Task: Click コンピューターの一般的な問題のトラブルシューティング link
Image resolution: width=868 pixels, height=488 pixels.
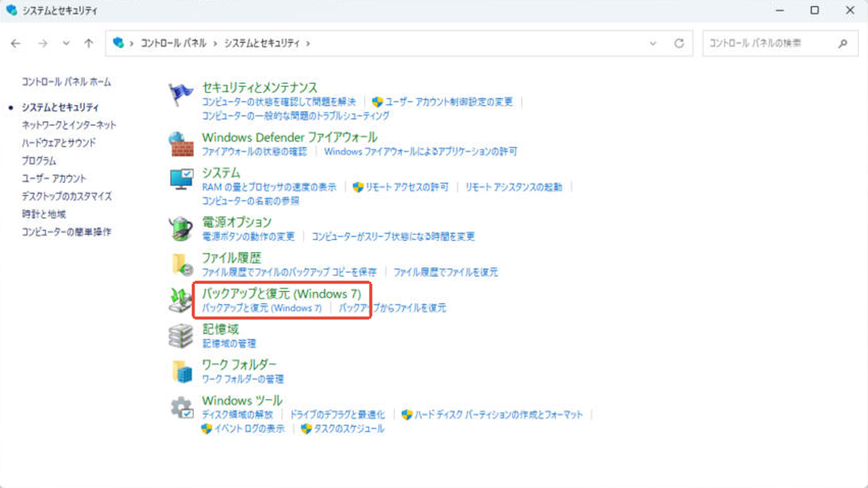Action: (x=296, y=116)
